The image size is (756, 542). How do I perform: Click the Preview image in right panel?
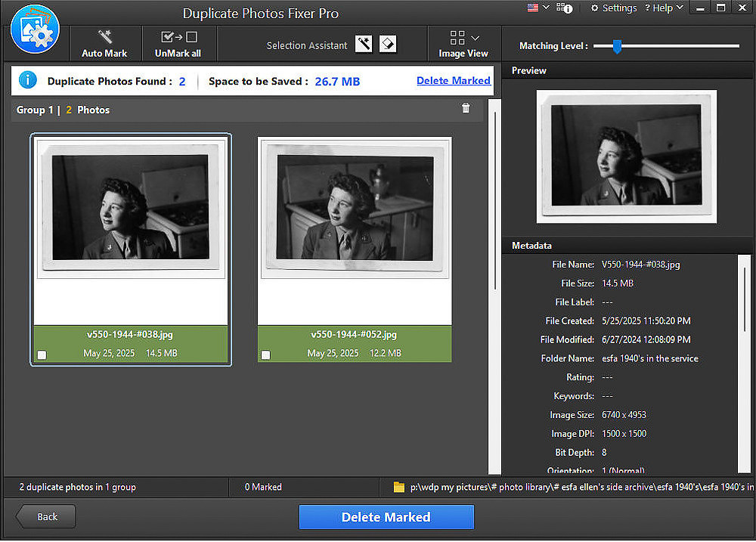coord(626,156)
